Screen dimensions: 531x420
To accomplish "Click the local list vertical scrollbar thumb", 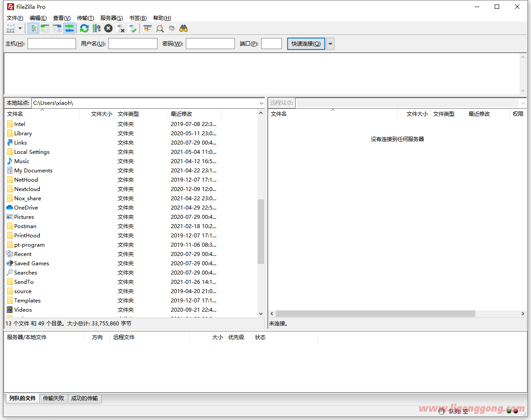I will click(261, 231).
